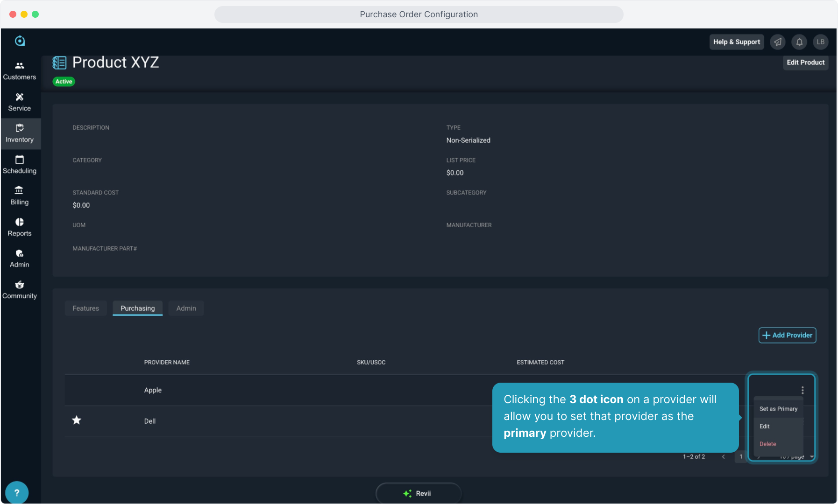838x504 pixels.
Task: Open the Scheduling calendar section
Action: pos(20,165)
